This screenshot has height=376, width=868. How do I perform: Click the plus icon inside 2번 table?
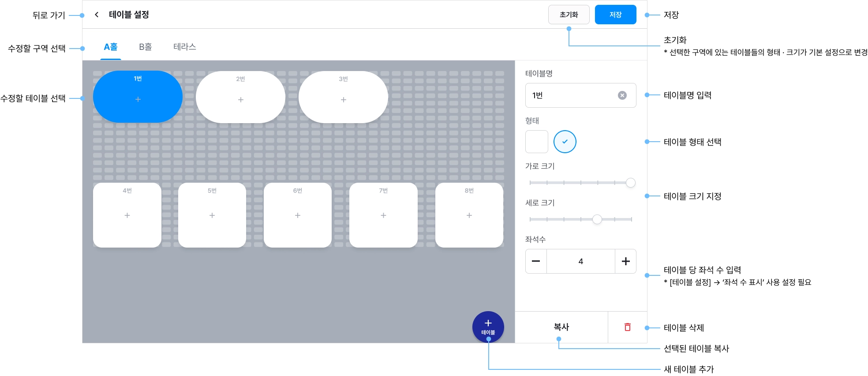[241, 100]
